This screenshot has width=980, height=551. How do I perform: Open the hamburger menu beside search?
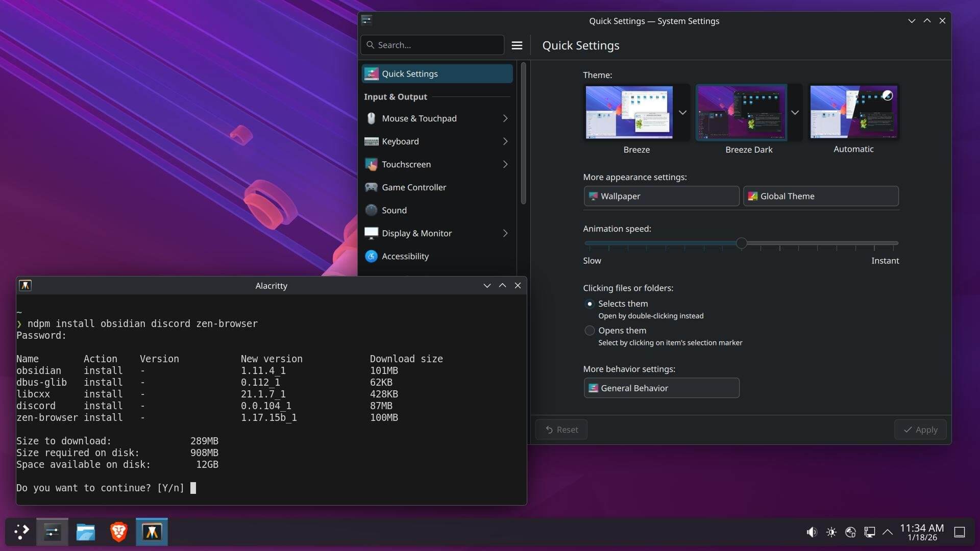pos(517,45)
